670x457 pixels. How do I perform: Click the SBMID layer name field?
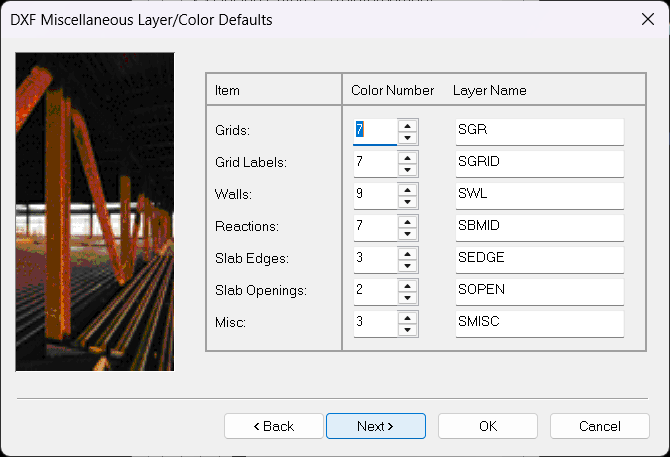coord(539,227)
